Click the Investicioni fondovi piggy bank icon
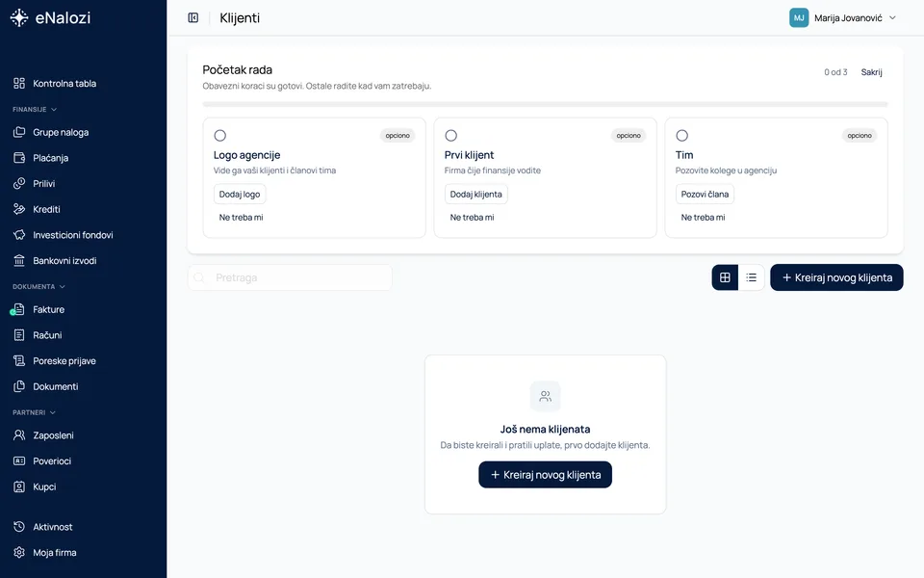 (19, 235)
